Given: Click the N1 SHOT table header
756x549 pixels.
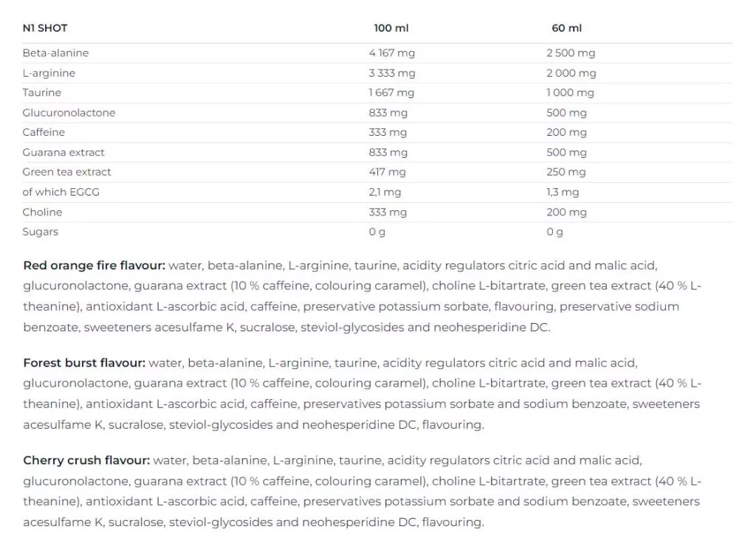Looking at the screenshot, I should [45, 28].
